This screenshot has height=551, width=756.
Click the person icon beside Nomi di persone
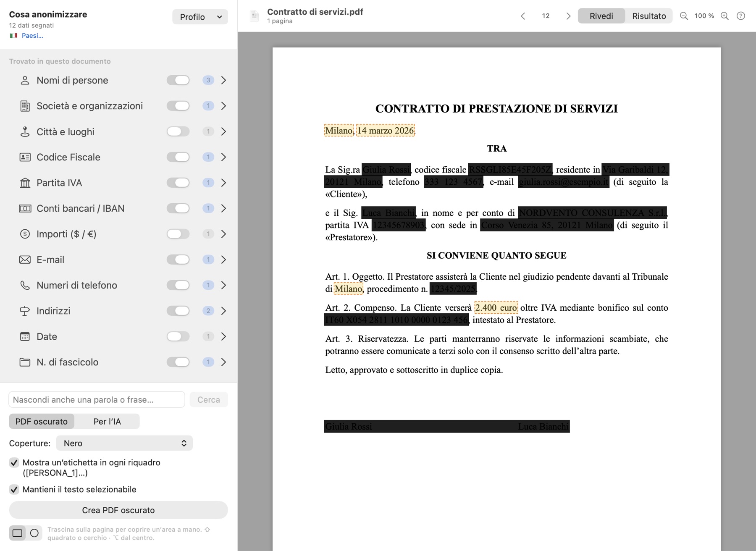pyautogui.click(x=25, y=80)
